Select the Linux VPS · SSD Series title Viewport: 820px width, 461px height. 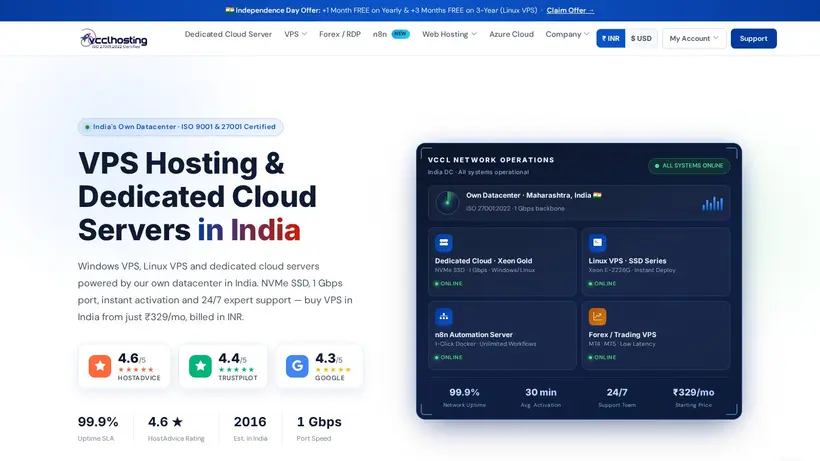tap(627, 261)
